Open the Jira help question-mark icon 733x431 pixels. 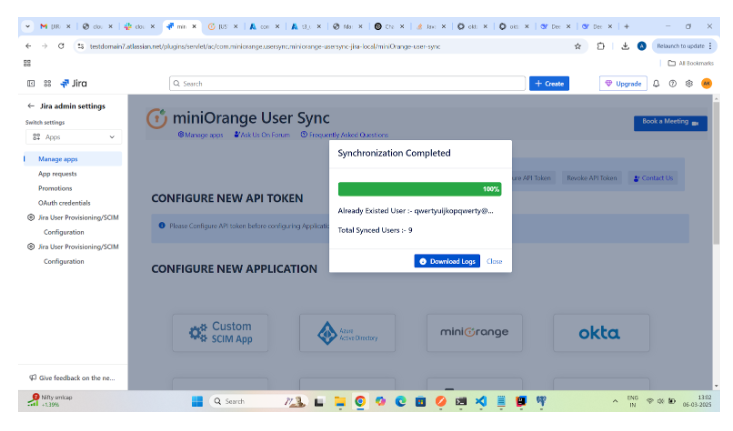click(x=672, y=83)
